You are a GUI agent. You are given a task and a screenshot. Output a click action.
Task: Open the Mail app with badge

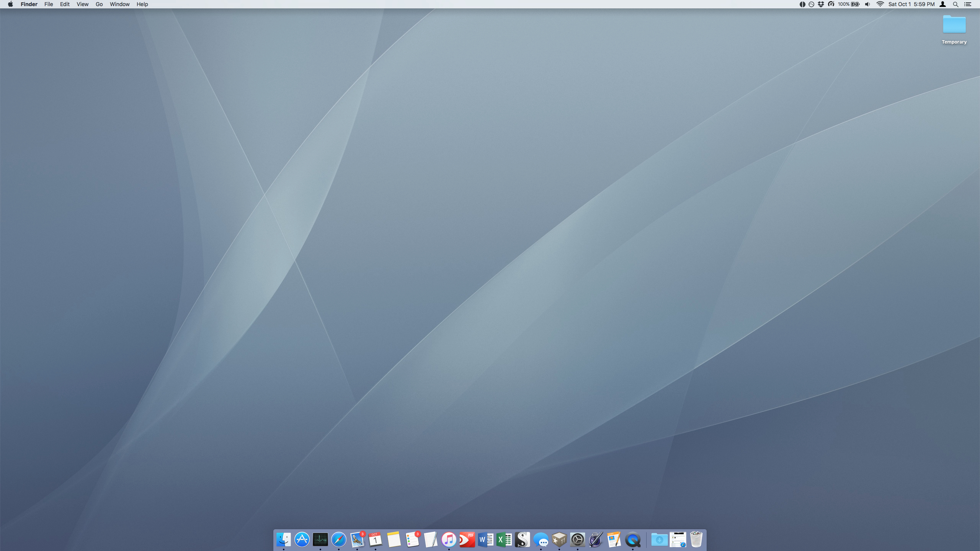tap(357, 540)
